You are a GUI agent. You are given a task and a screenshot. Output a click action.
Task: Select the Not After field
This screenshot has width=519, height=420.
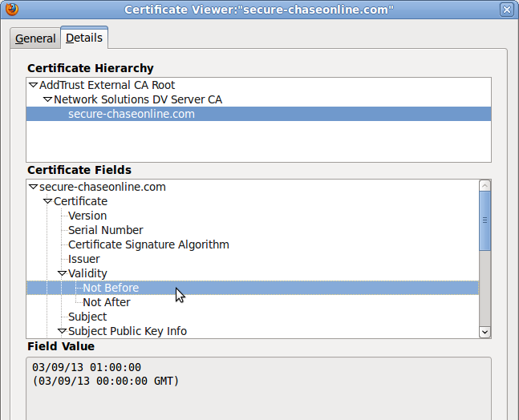(107, 302)
